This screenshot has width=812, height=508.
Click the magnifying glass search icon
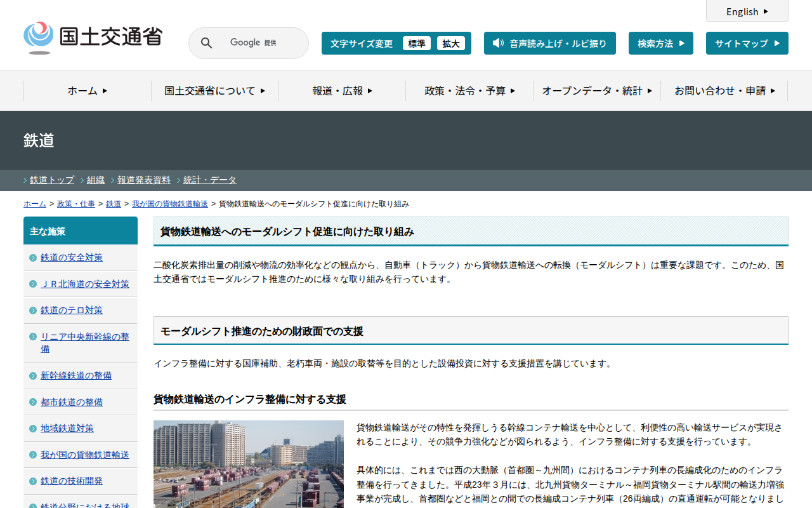pyautogui.click(x=206, y=43)
